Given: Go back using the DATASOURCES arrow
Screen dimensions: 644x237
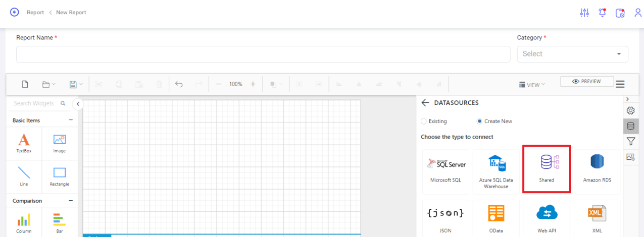Looking at the screenshot, I should click(x=425, y=102).
